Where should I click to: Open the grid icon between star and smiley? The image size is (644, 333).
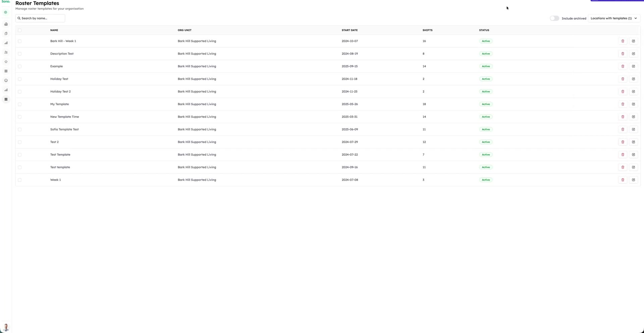pyautogui.click(x=6, y=71)
